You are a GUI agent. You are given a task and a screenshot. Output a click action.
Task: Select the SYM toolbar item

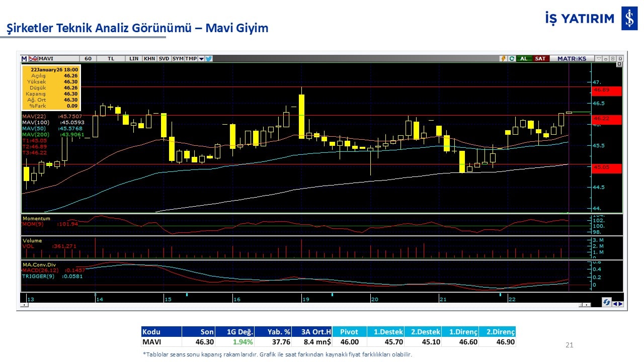pyautogui.click(x=178, y=59)
